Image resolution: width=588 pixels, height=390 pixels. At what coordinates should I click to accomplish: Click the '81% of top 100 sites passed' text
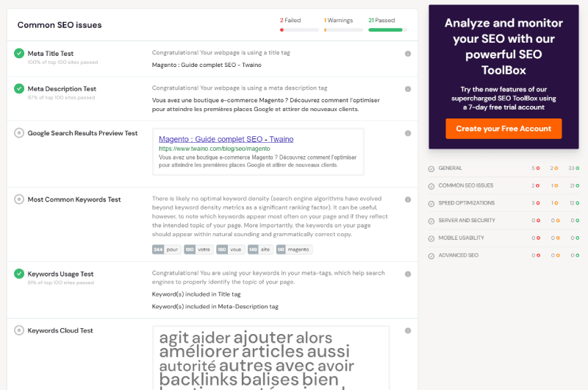(x=61, y=283)
